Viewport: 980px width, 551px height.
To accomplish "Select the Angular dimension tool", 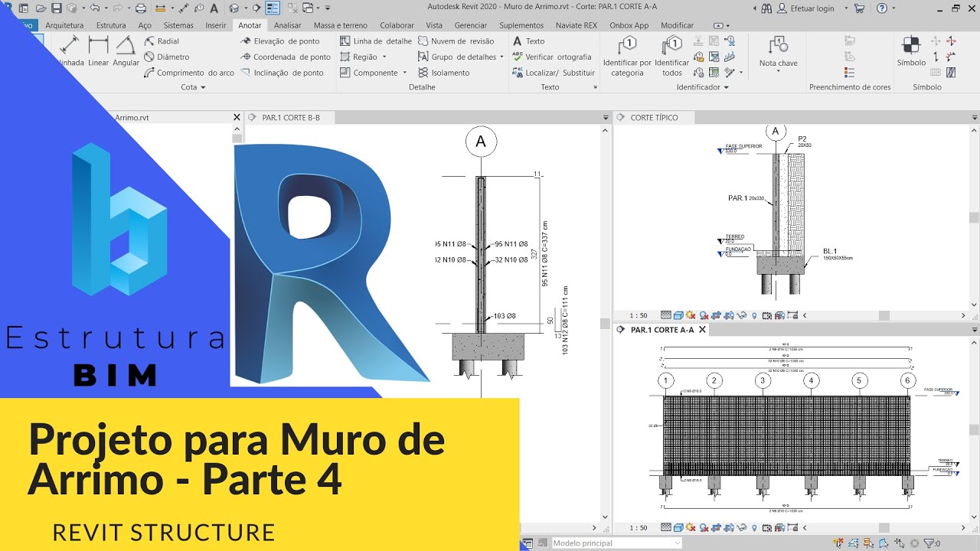I will click(126, 51).
